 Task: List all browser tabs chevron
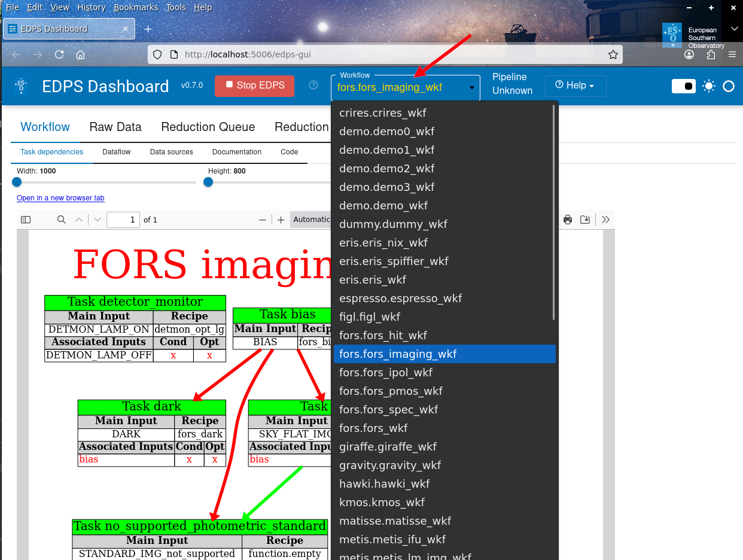(735, 29)
